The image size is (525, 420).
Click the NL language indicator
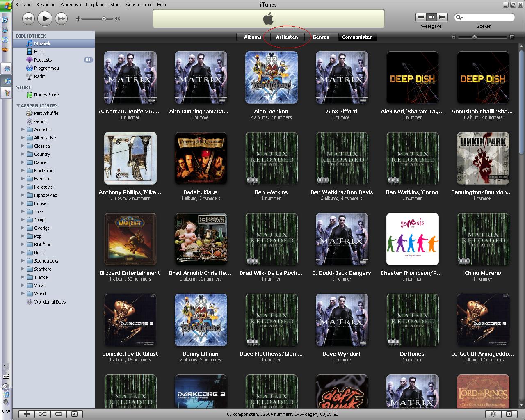6,367
